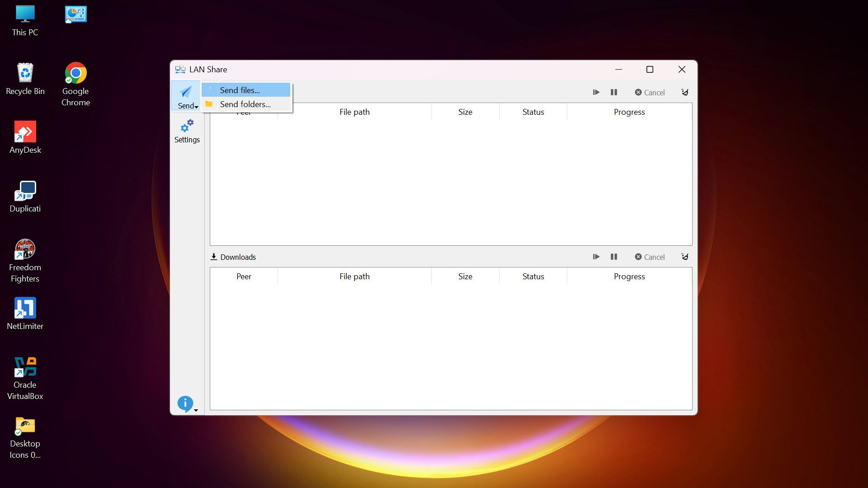868x488 pixels.
Task: Resume downloads with lower play button
Action: coord(596,257)
